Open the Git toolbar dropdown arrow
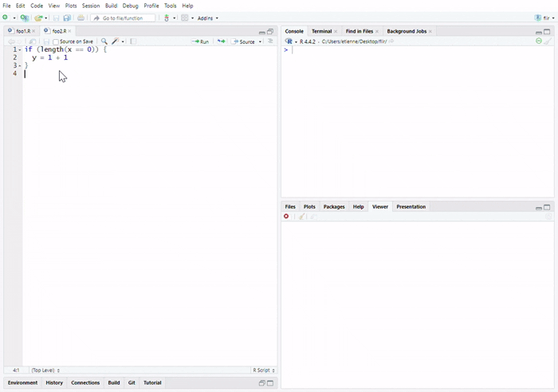 (175, 18)
